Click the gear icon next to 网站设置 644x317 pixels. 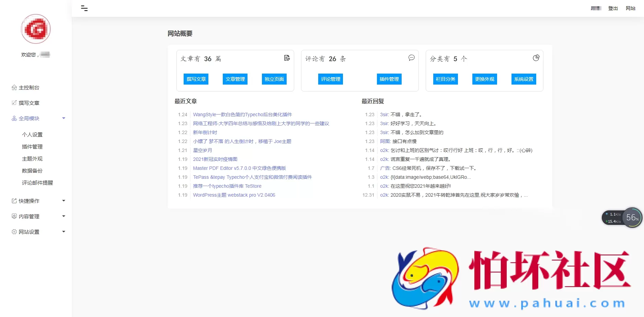(x=14, y=232)
